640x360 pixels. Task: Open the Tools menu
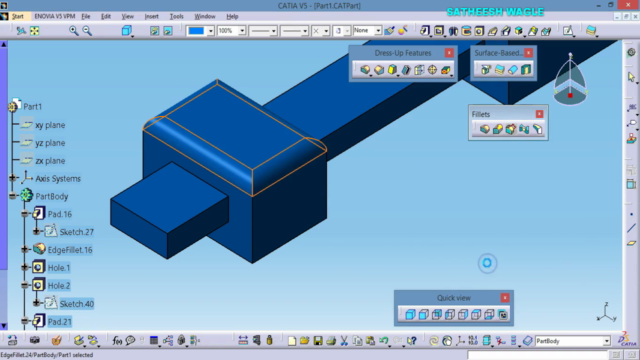(176, 16)
